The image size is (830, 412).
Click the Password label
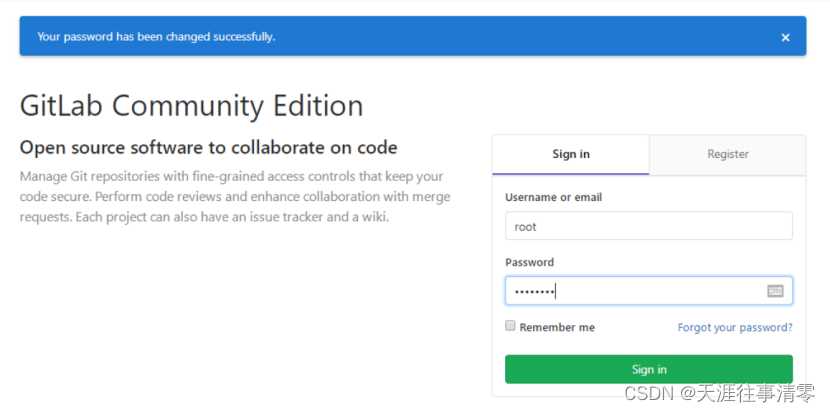click(x=529, y=262)
